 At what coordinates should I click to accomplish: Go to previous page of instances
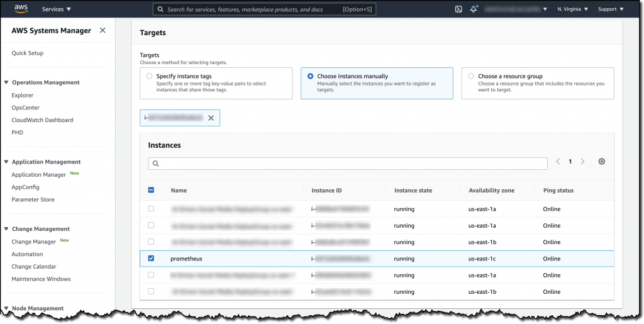[558, 162]
